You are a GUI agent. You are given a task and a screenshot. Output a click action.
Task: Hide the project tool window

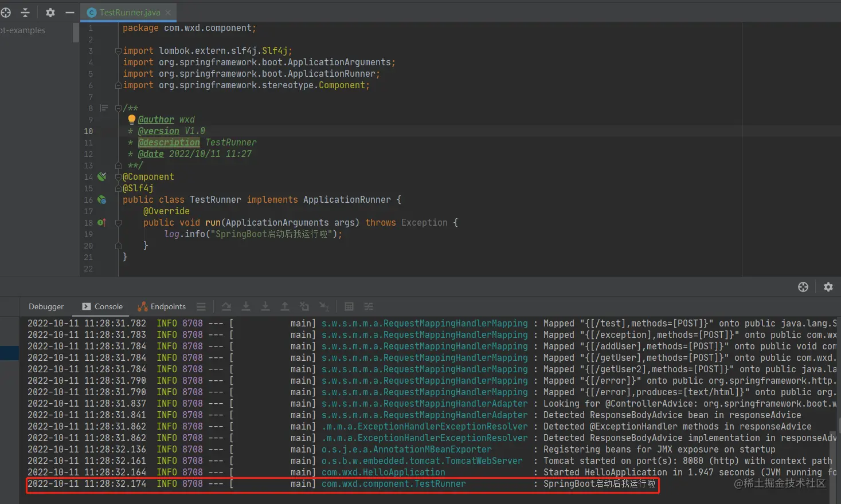70,12
